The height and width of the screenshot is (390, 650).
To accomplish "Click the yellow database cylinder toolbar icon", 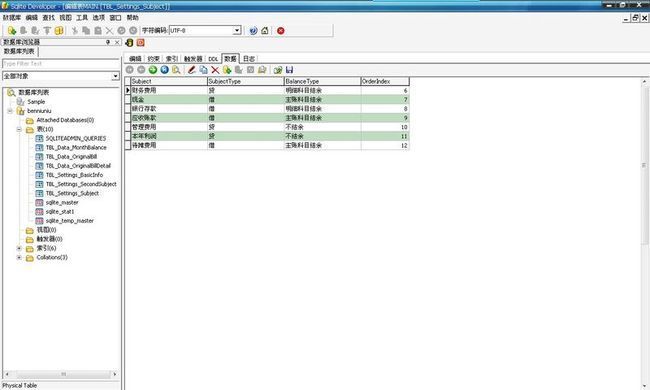I will tap(59, 31).
